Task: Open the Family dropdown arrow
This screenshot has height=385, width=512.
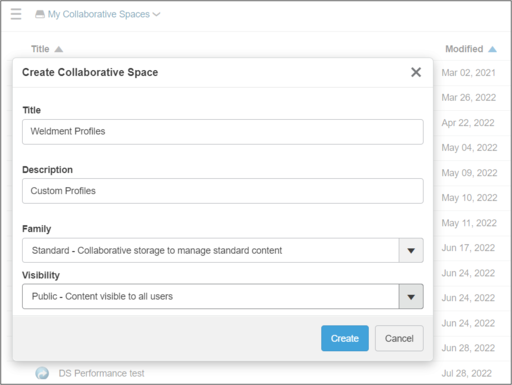Action: [x=411, y=250]
